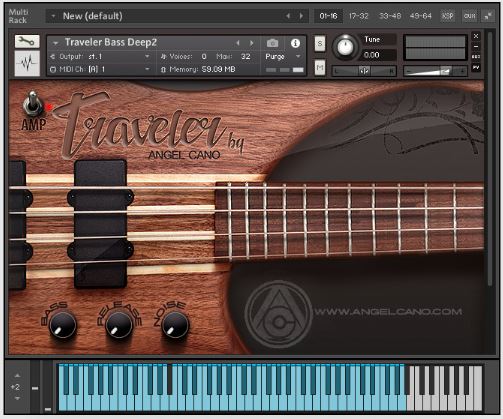Image resolution: width=503 pixels, height=419 pixels.
Task: Select the next instrument preset arrow
Action: tap(252, 43)
